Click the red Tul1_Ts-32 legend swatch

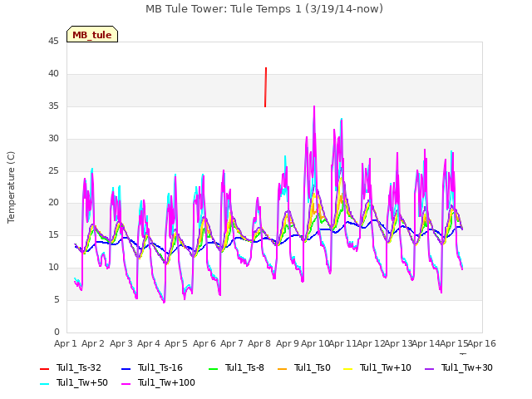pos(44,368)
